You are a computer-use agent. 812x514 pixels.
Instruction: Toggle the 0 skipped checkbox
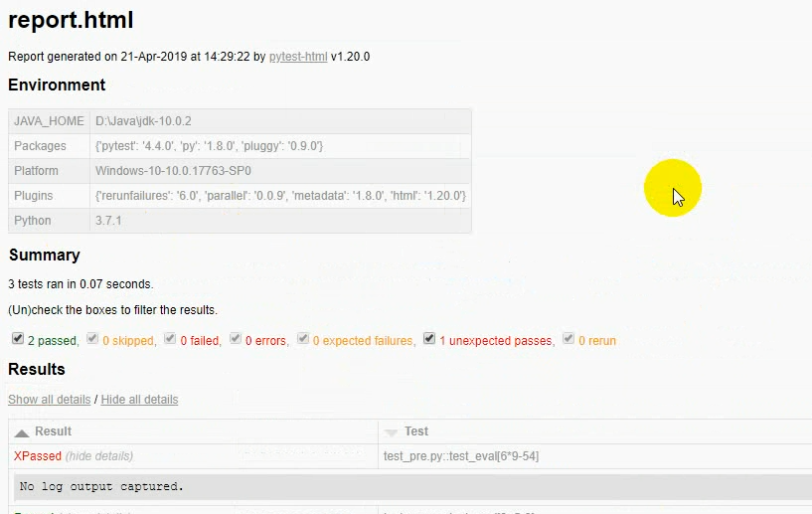point(92,339)
